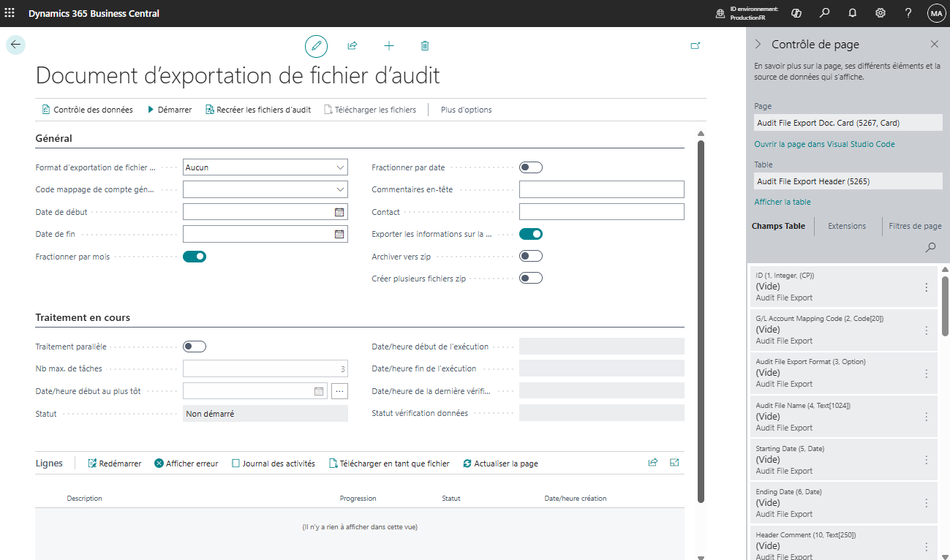
Task: Click the pencil edit icon
Action: pos(316,46)
